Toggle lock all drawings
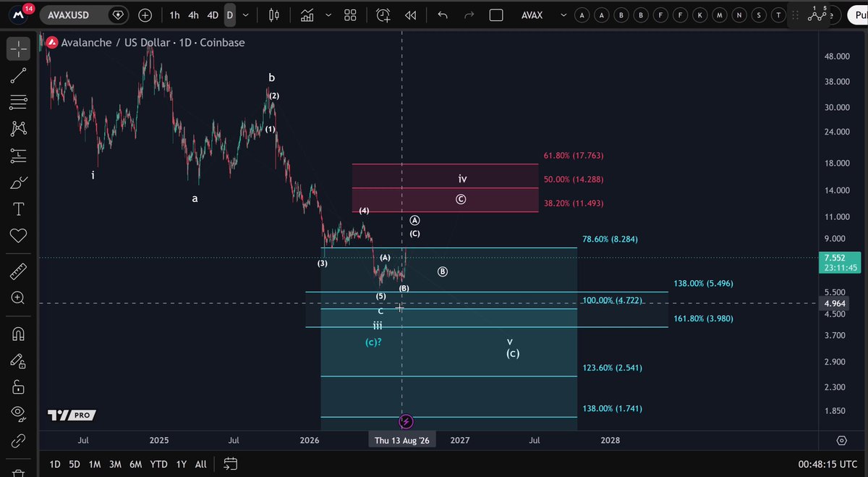This screenshot has height=477, width=868. 18,387
